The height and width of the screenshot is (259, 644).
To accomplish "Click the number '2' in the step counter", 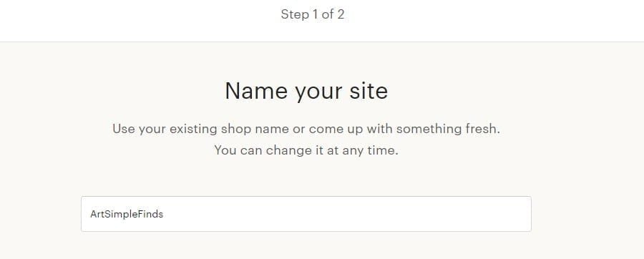I will [341, 14].
